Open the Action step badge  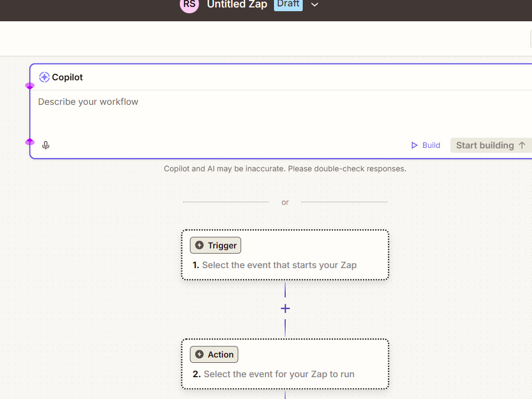214,354
